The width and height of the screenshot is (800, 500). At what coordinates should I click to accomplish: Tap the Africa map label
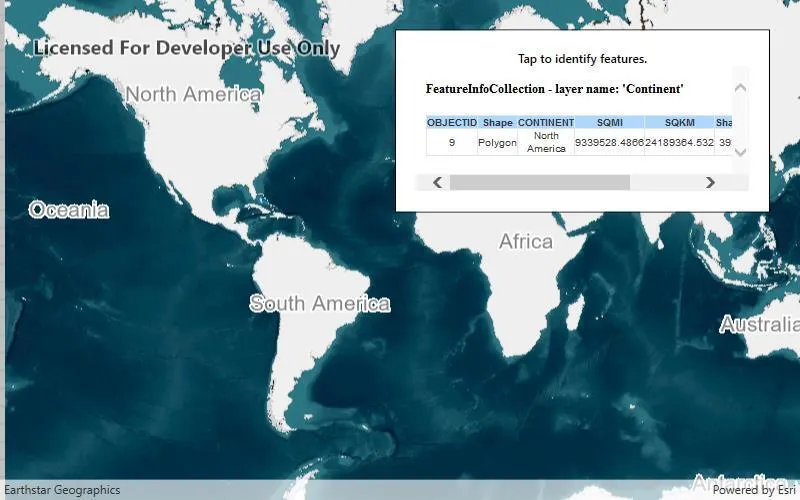pos(526,241)
